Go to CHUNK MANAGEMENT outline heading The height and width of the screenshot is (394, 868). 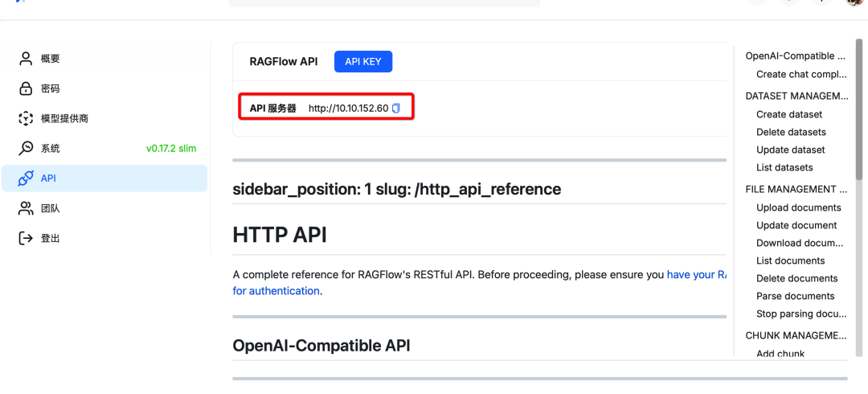click(796, 335)
